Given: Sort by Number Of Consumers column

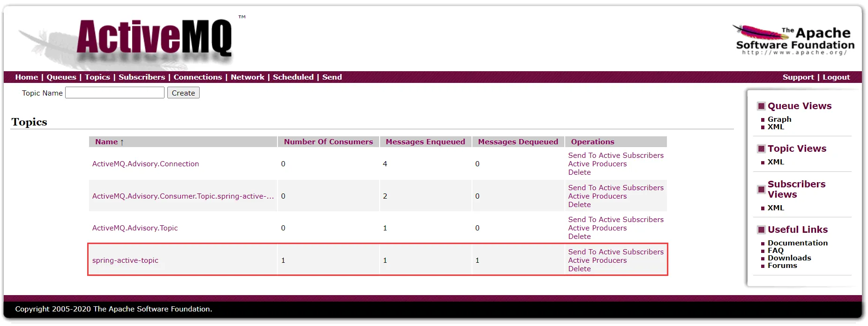Looking at the screenshot, I should pyautogui.click(x=328, y=142).
